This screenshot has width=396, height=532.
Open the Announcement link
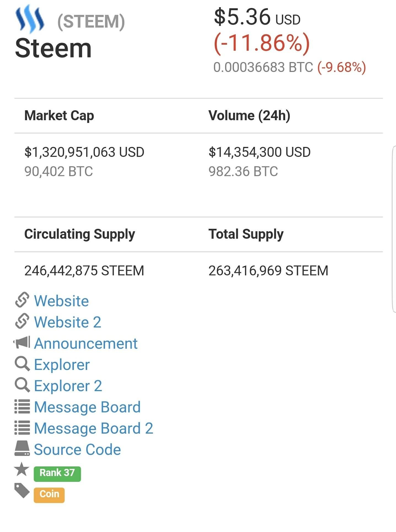point(86,343)
